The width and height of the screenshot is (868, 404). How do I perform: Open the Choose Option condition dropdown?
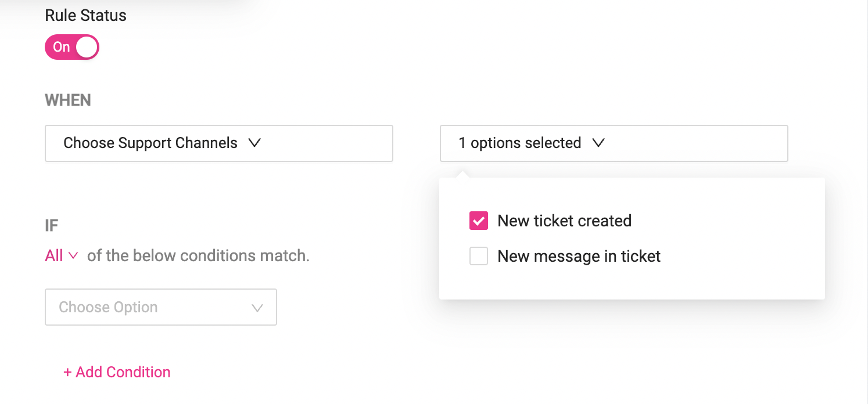(x=161, y=307)
